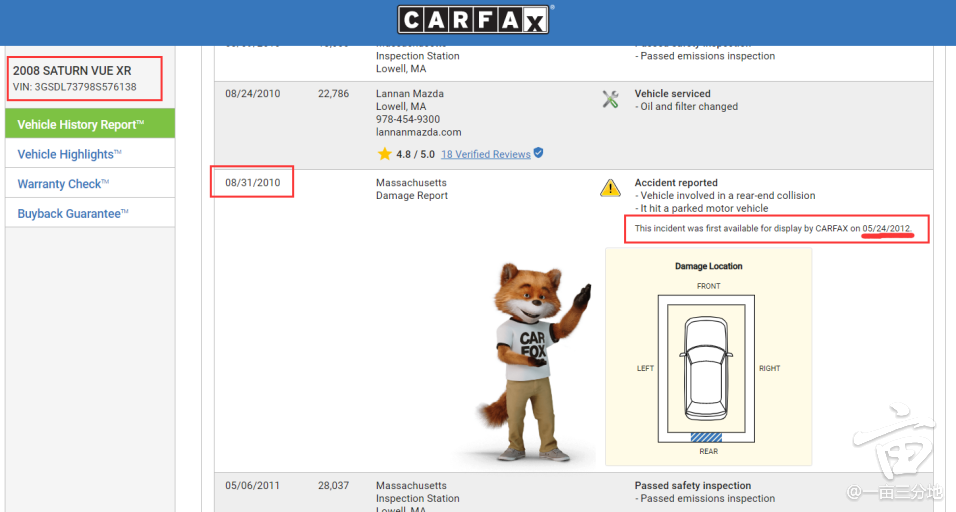Open the Vehicle History Report tab
Image resolution: width=956 pixels, height=512 pixels.
click(x=90, y=124)
